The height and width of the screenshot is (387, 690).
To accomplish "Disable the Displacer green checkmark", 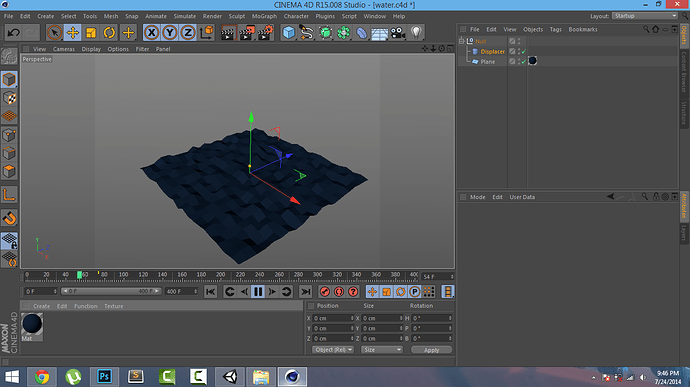I will (x=524, y=52).
